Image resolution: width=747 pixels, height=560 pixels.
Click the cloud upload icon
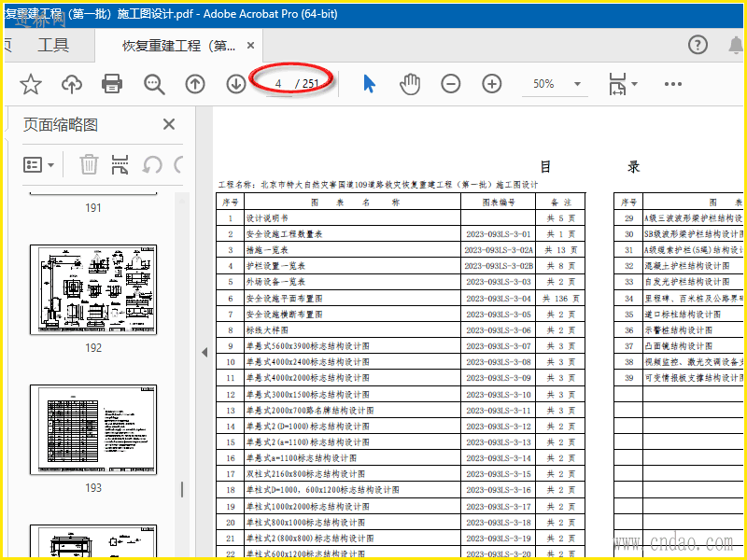(x=72, y=84)
